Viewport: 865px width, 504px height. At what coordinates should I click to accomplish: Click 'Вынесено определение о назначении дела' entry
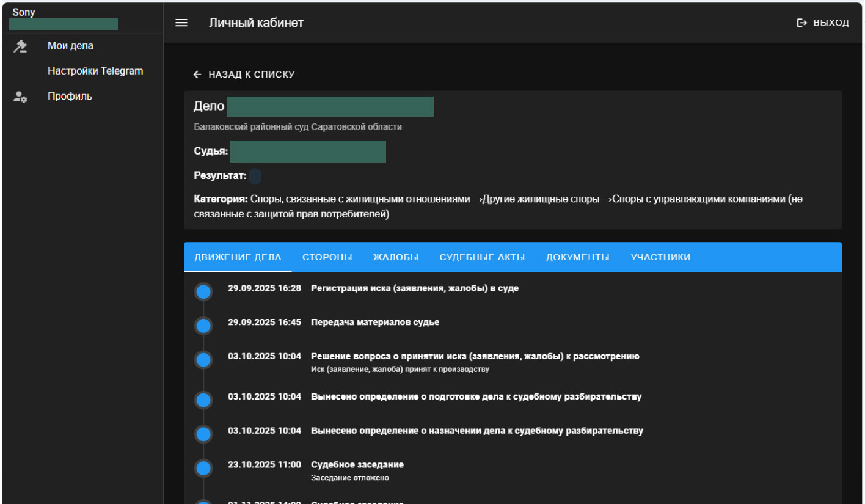click(x=477, y=431)
